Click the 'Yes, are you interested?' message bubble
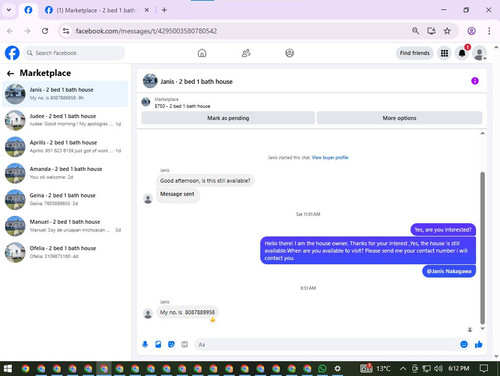This screenshot has width=500, height=376. [443, 229]
